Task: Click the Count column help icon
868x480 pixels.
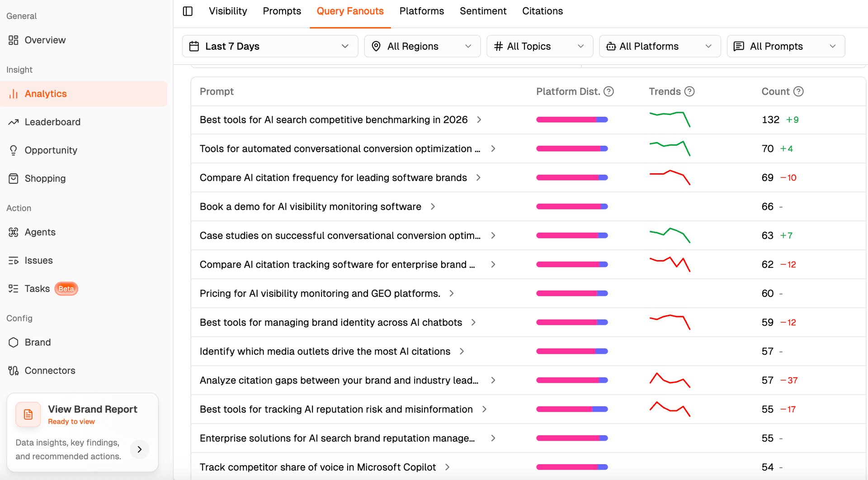Action: point(798,91)
